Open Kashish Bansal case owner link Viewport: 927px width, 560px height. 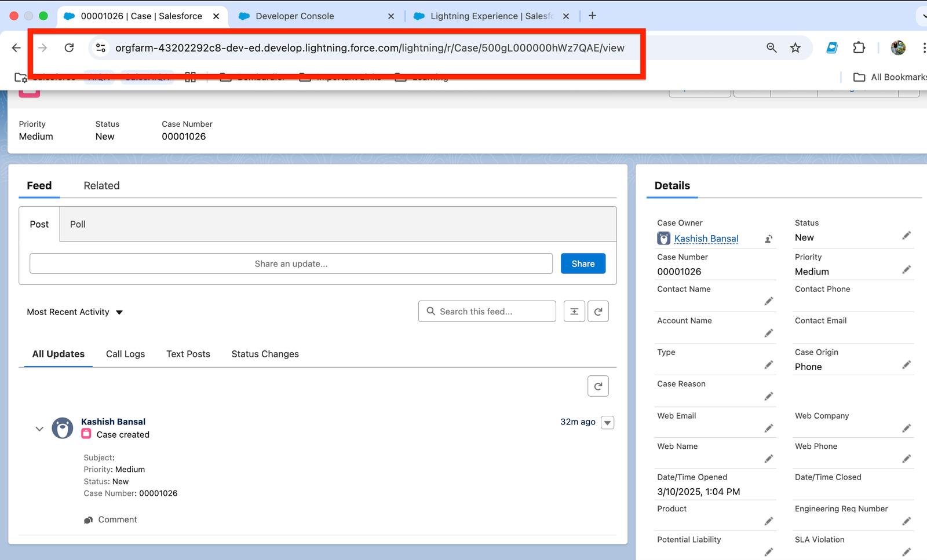706,239
